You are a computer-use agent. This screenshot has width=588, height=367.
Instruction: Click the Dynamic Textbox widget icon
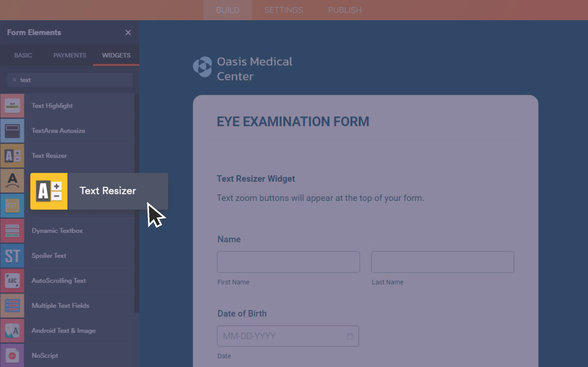(x=12, y=231)
